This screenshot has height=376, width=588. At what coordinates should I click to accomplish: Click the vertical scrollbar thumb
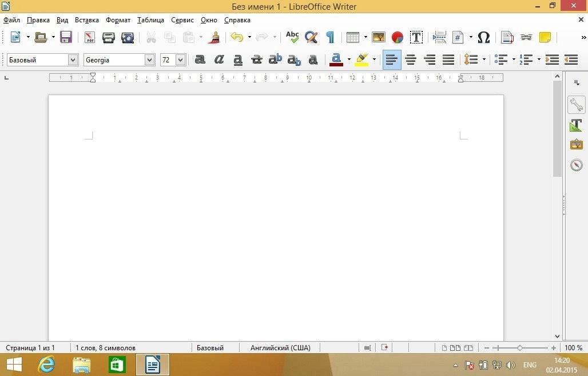coord(557,129)
